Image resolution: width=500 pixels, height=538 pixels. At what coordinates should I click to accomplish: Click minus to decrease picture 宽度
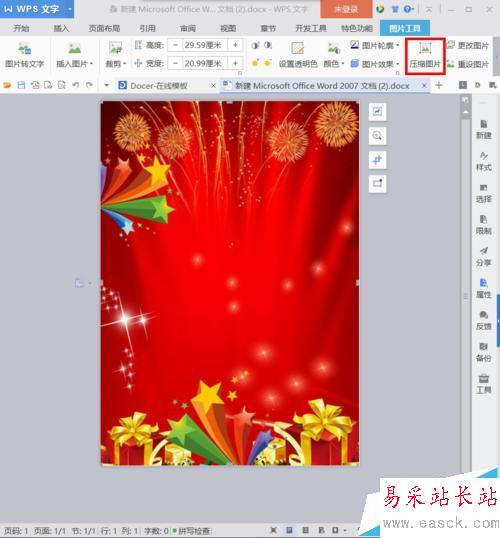175,63
